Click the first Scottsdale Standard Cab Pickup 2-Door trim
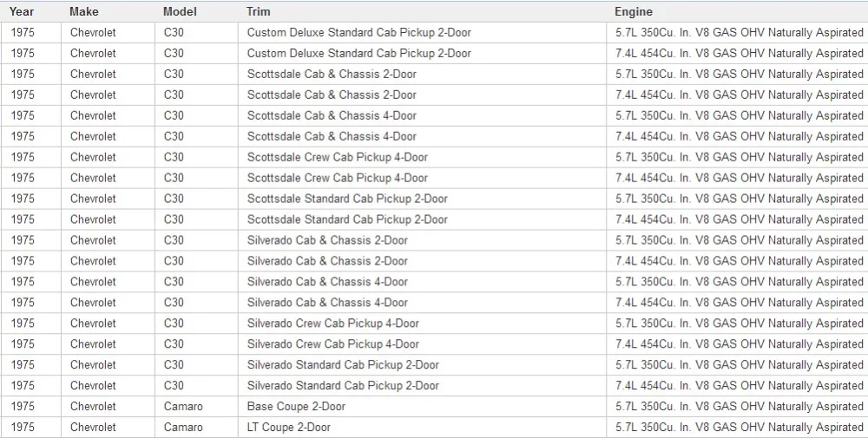Image resolution: width=868 pixels, height=438 pixels. click(347, 199)
